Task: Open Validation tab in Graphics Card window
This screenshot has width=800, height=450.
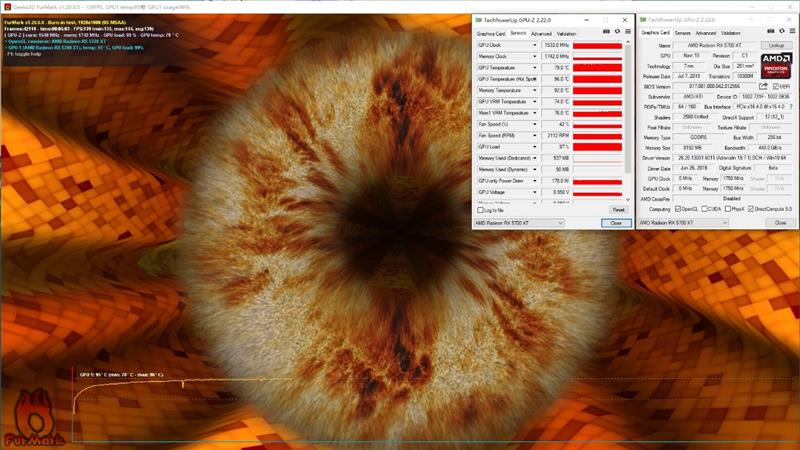Action: coord(734,33)
